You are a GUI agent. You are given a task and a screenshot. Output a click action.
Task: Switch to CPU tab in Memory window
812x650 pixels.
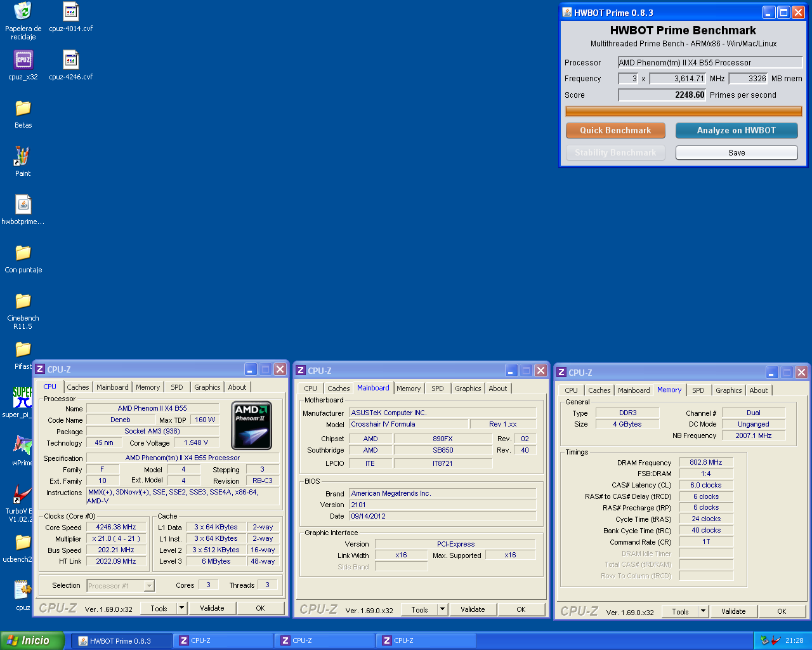(571, 390)
